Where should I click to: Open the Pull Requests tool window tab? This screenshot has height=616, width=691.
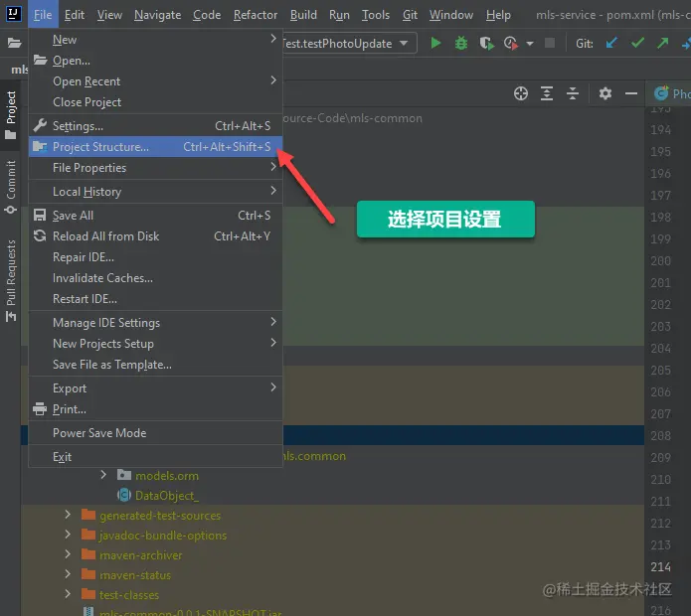pyautogui.click(x=11, y=280)
